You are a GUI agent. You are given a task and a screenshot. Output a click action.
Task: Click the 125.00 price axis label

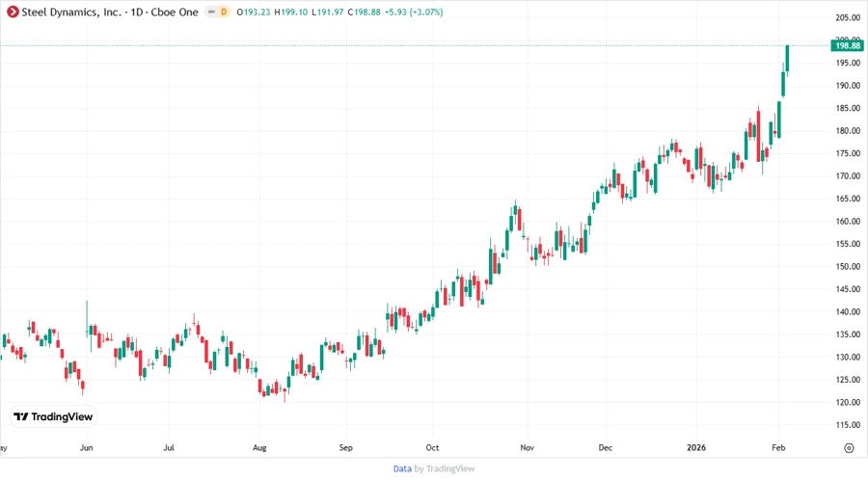pyautogui.click(x=848, y=380)
